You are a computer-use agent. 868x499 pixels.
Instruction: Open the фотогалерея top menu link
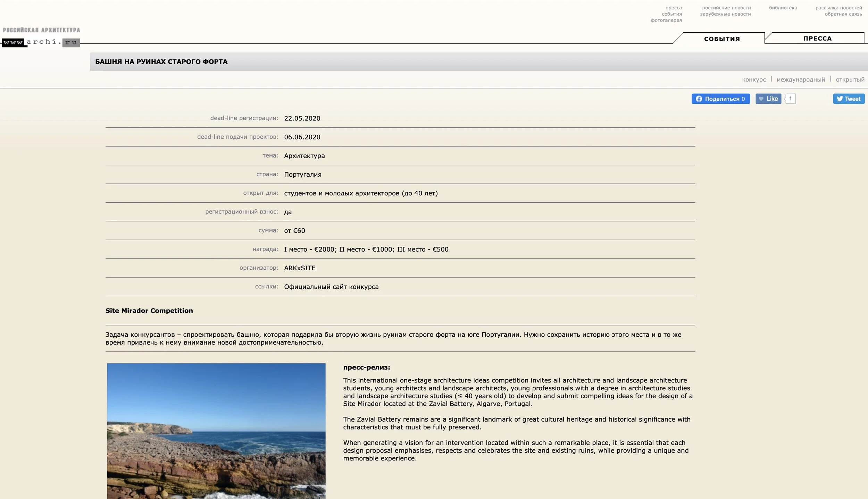pyautogui.click(x=666, y=20)
